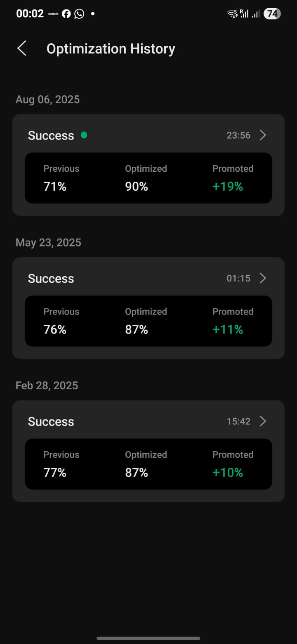Tap the battery level indicator
The image size is (297, 644).
(272, 14)
